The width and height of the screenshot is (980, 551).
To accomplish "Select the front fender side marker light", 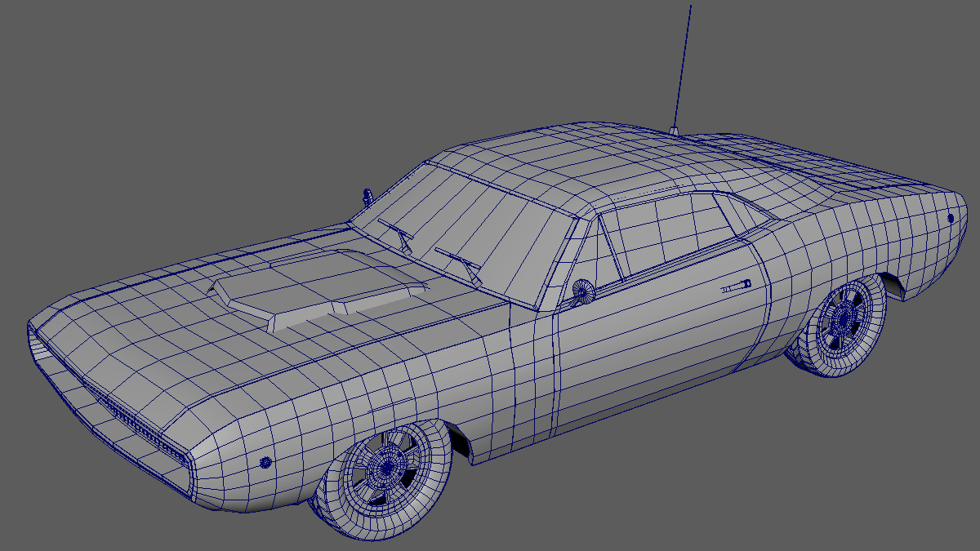I will tap(265, 462).
